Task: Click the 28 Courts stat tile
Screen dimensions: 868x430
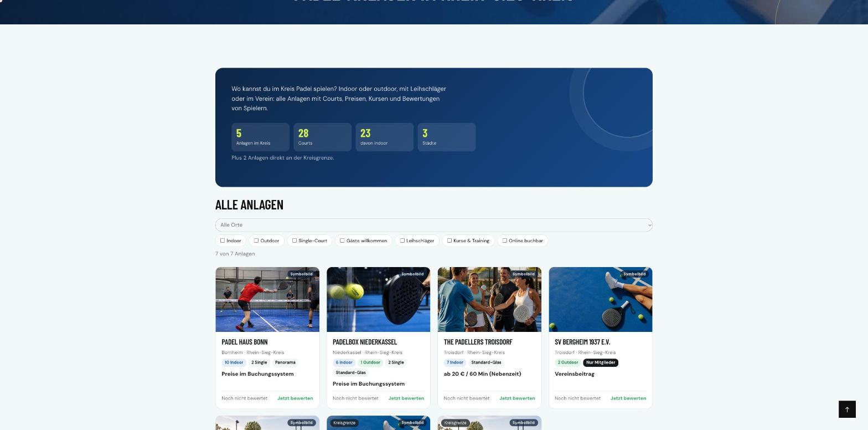Action: pyautogui.click(x=323, y=137)
